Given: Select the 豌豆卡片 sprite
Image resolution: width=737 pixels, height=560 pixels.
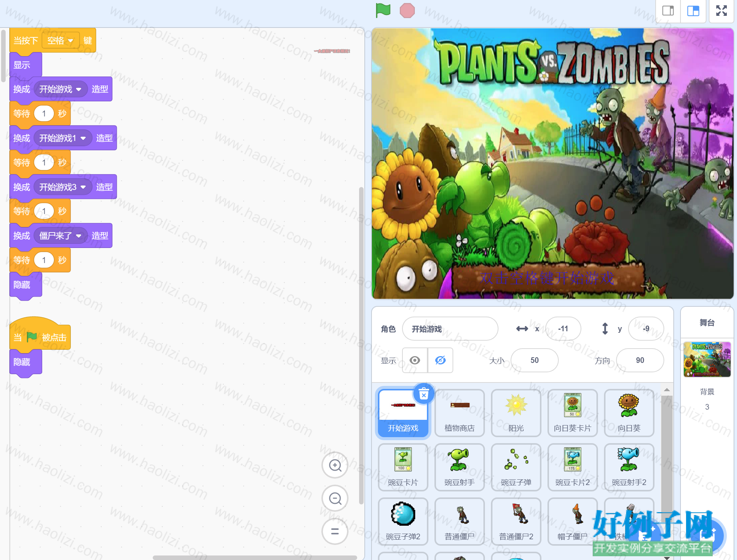Looking at the screenshot, I should click(403, 468).
